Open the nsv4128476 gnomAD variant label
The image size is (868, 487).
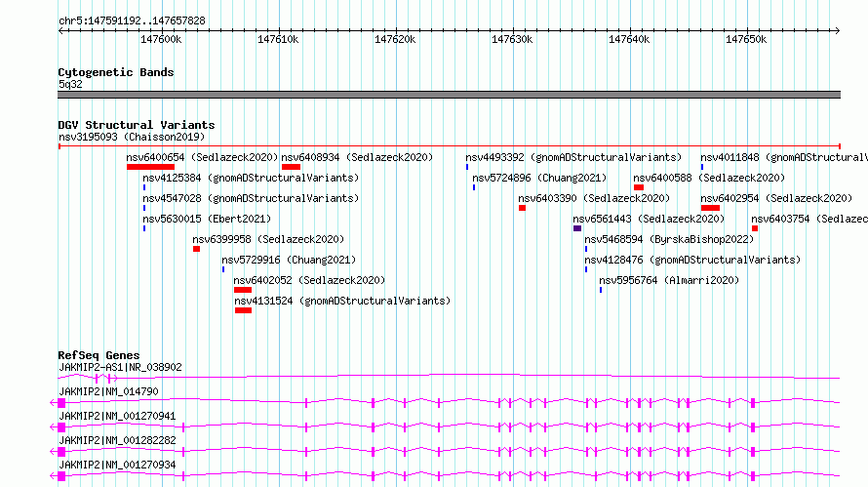692,260
